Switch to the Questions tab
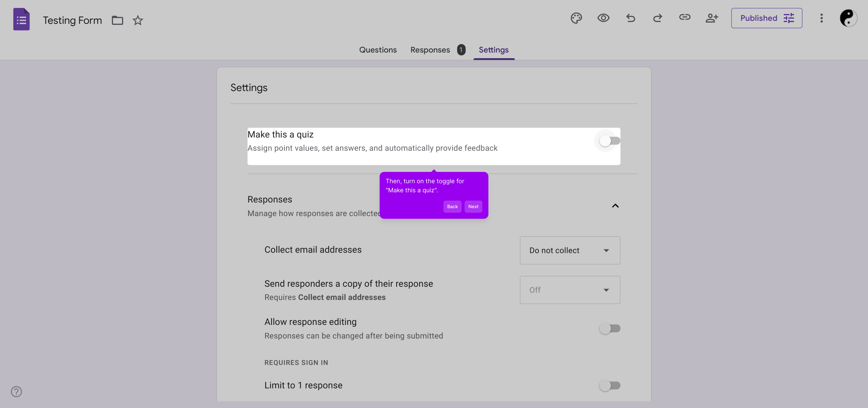The image size is (868, 408). (x=378, y=50)
